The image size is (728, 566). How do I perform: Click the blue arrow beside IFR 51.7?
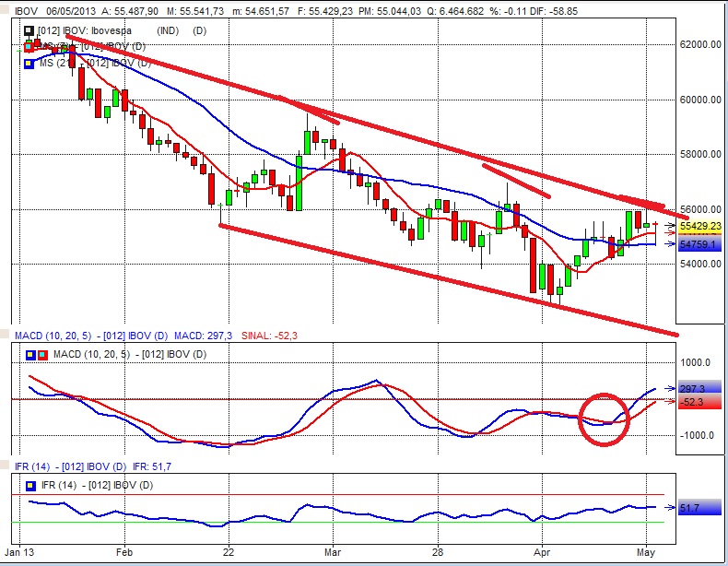670,507
